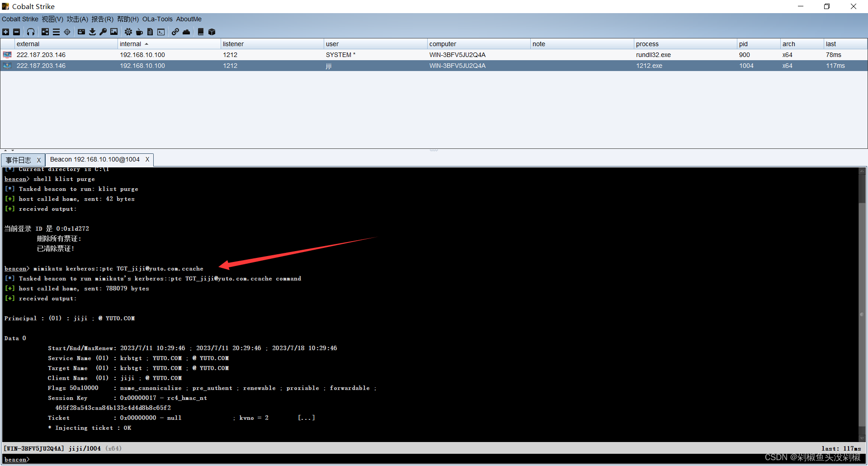Click the connect to team server plus icon
Image resolution: width=868 pixels, height=466 pixels.
tap(5, 32)
